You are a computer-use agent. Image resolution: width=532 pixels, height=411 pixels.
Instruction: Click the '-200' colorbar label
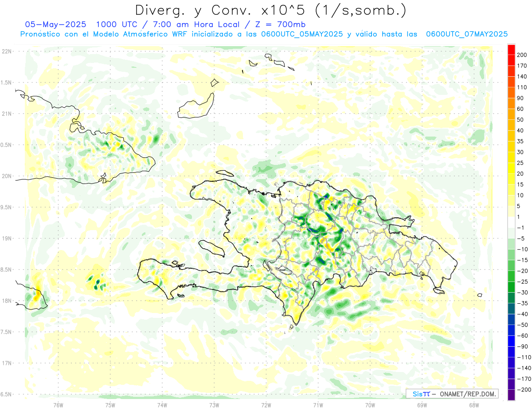[x=524, y=390]
